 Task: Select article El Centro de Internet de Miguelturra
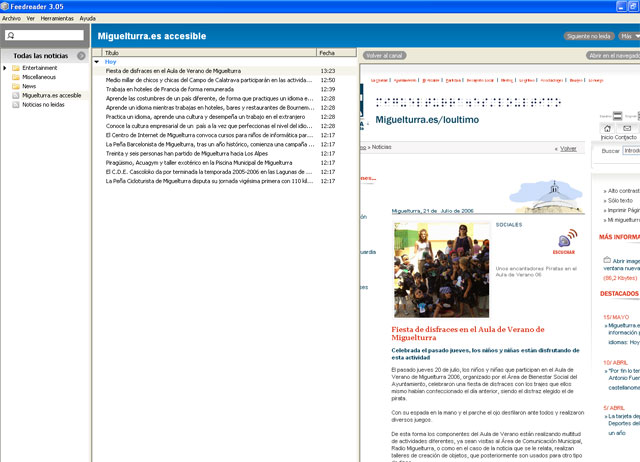[x=224, y=135]
